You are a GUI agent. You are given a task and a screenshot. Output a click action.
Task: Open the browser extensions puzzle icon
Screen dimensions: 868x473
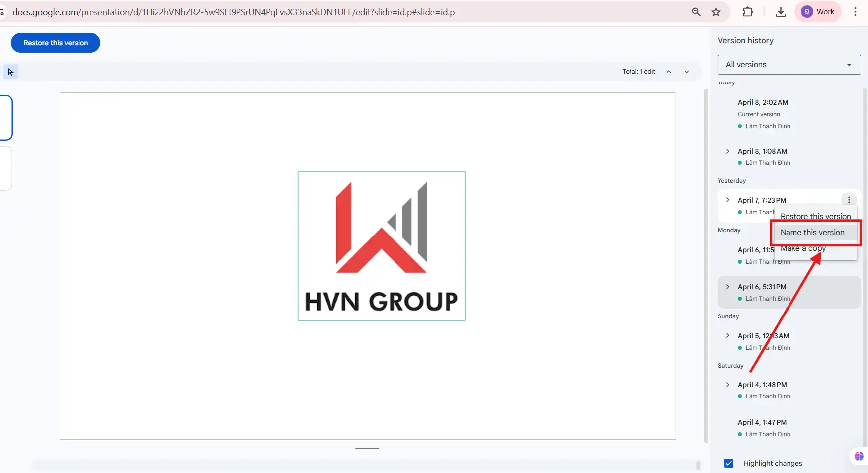(748, 11)
